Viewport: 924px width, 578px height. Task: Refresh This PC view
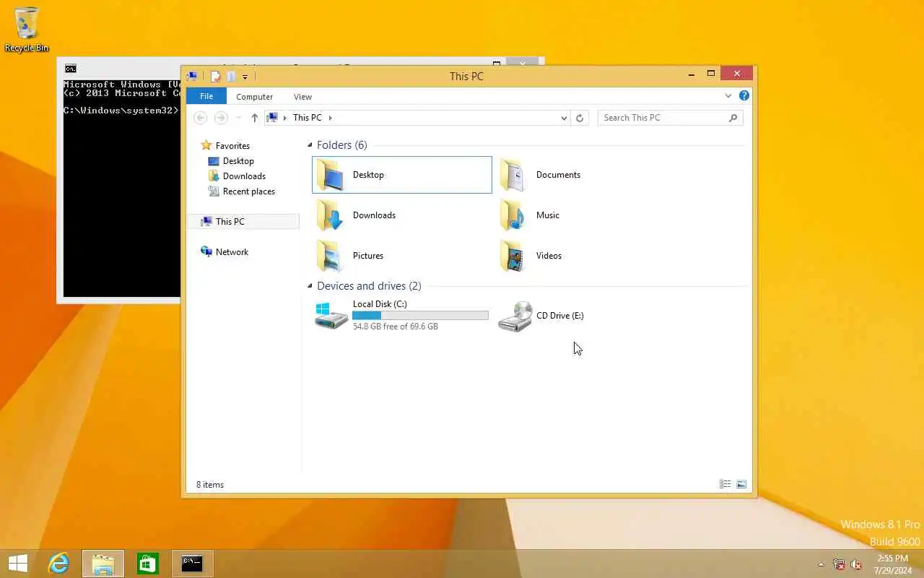pos(580,118)
